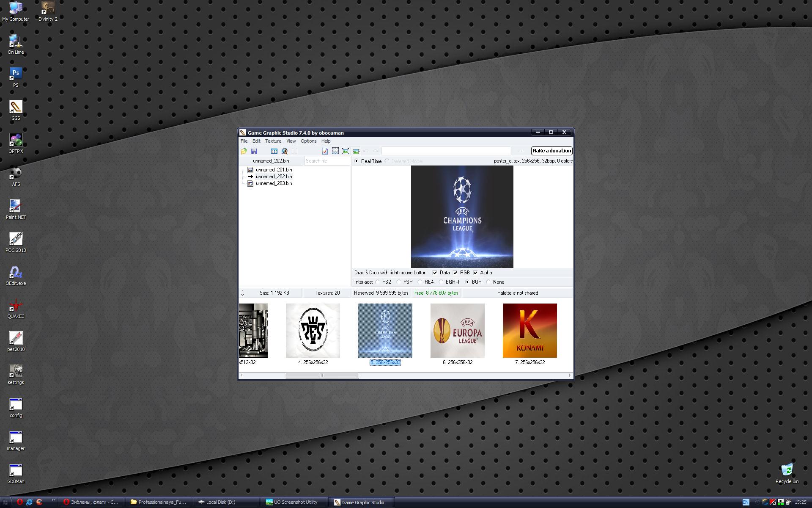
Task: Select unnamed_201.bin in file tree
Action: pos(274,170)
